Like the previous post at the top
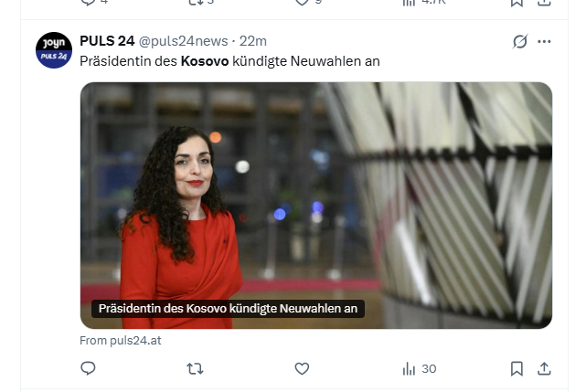The height and width of the screenshot is (392, 586). pos(308,3)
